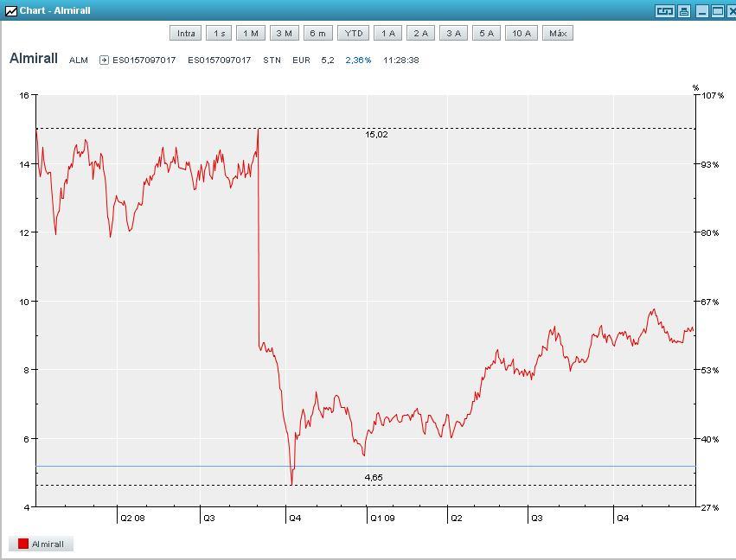The width and height of the screenshot is (736, 560).
Task: Click the chart icon in the title bar
Action: 10,10
